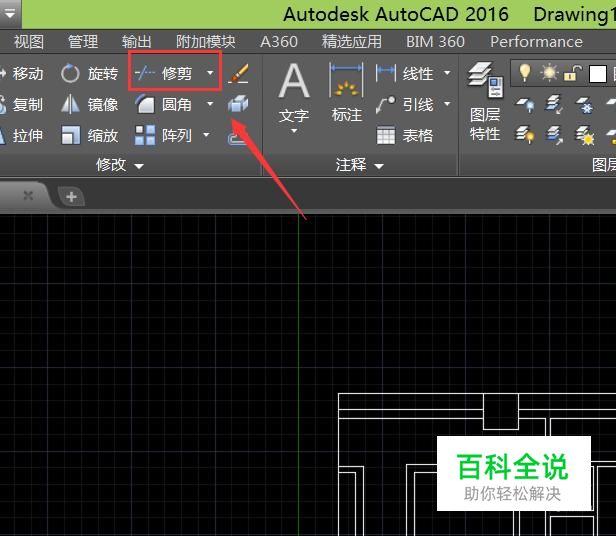The height and width of the screenshot is (536, 616).
Task: Click the Erase tool icon
Action: click(x=238, y=73)
